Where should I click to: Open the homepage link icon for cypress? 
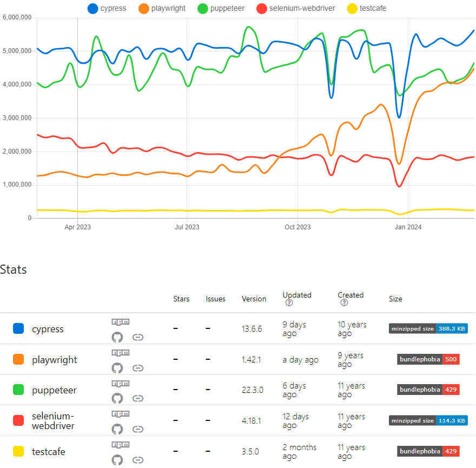[138, 337]
